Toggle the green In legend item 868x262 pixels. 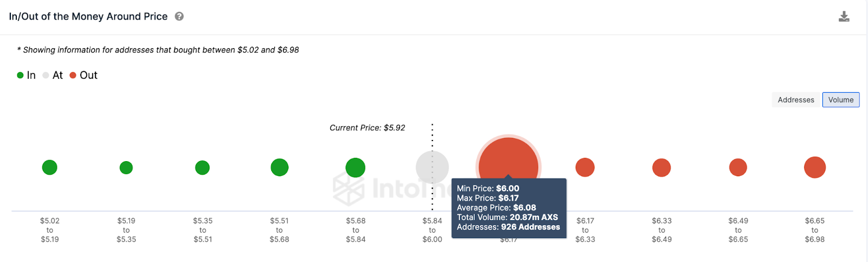click(x=26, y=75)
